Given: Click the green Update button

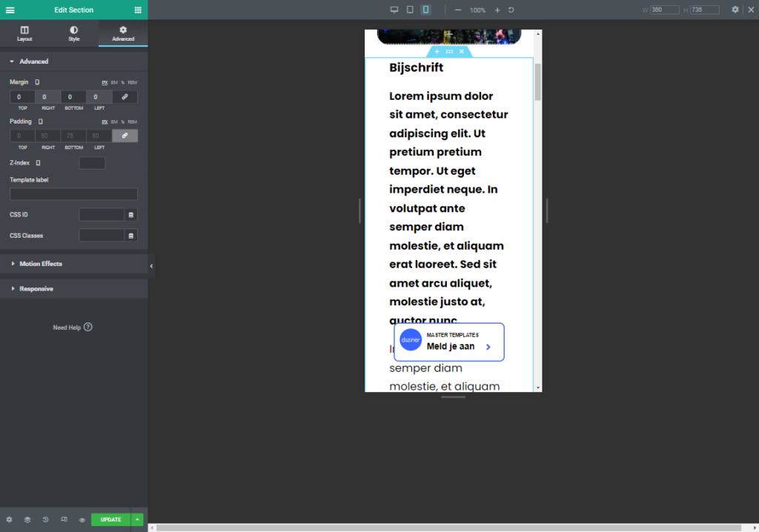Looking at the screenshot, I should 110,519.
